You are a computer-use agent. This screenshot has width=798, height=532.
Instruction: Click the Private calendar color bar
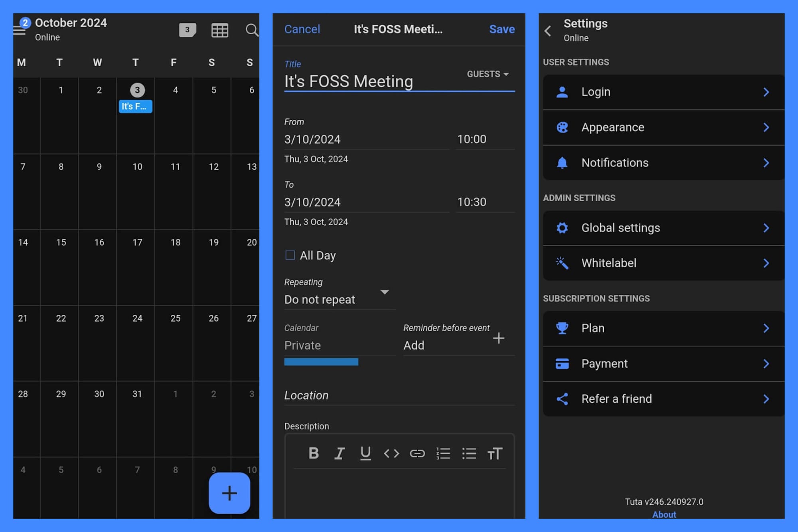pos(321,362)
